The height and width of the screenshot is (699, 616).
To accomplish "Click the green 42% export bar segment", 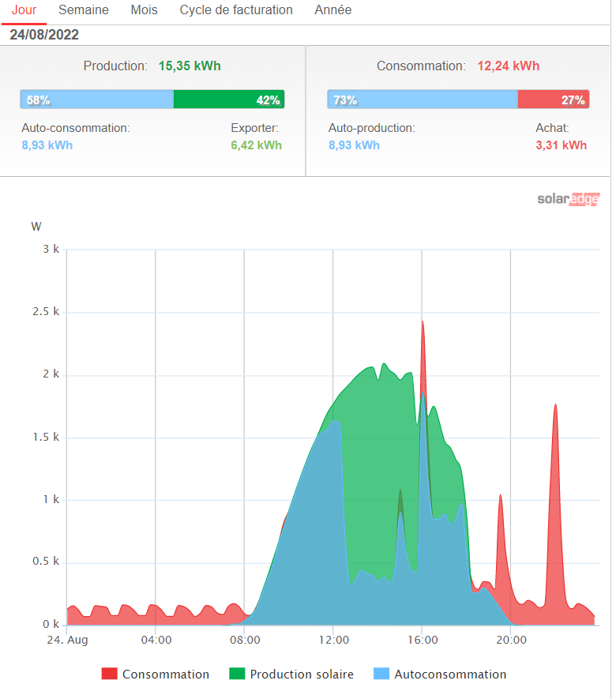I will click(228, 100).
